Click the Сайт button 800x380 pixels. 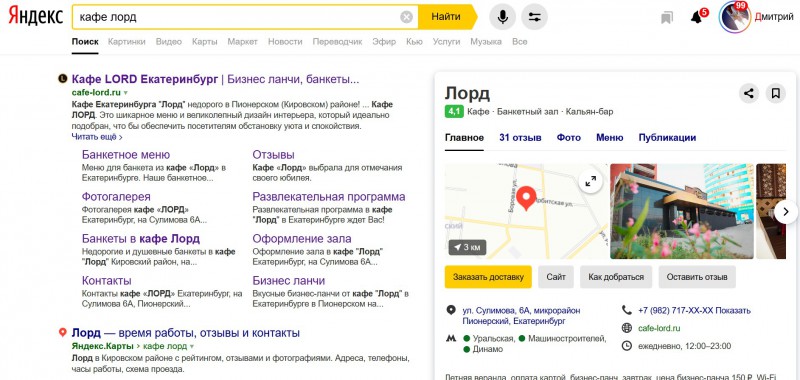tap(556, 277)
